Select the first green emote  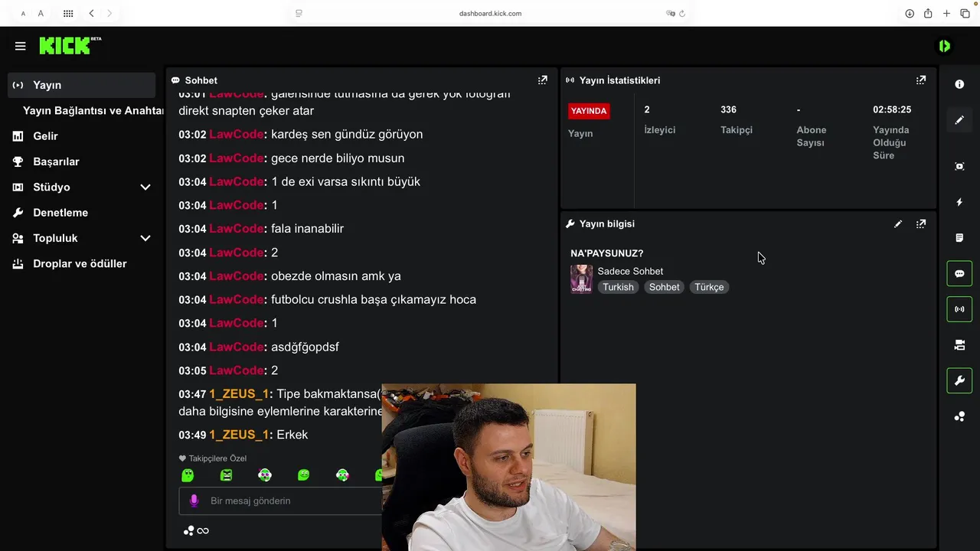pos(188,475)
